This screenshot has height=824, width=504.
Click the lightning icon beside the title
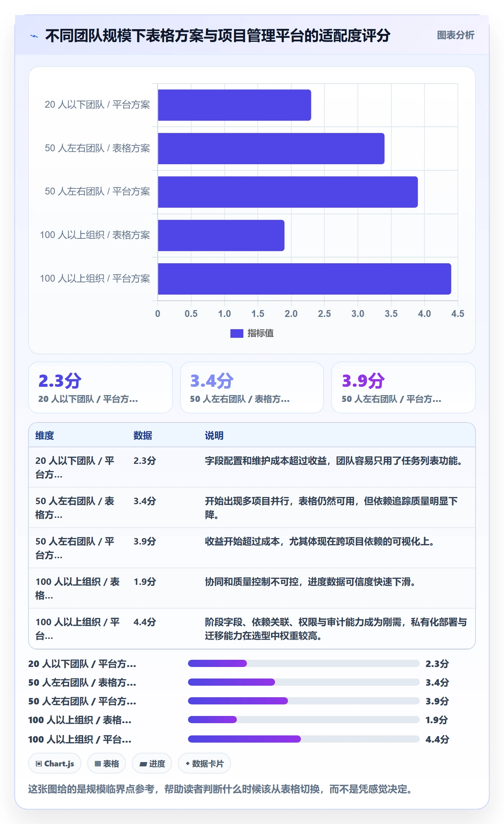click(x=34, y=36)
